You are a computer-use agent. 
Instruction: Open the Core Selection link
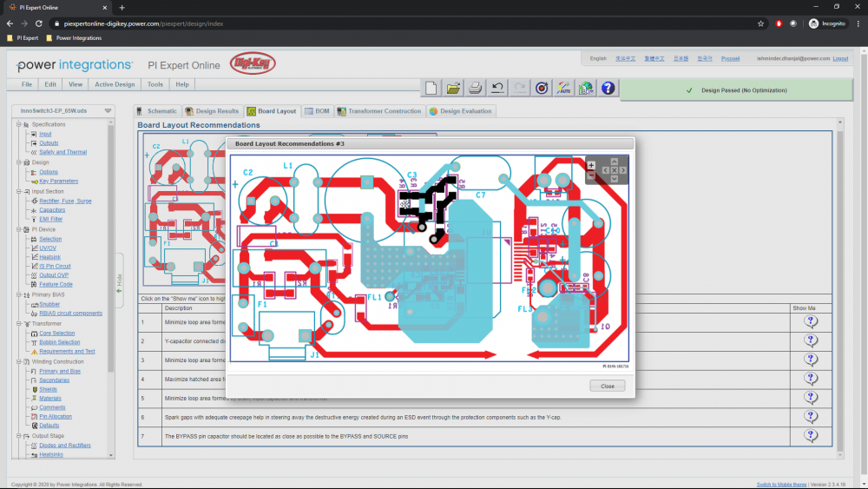[57, 334]
